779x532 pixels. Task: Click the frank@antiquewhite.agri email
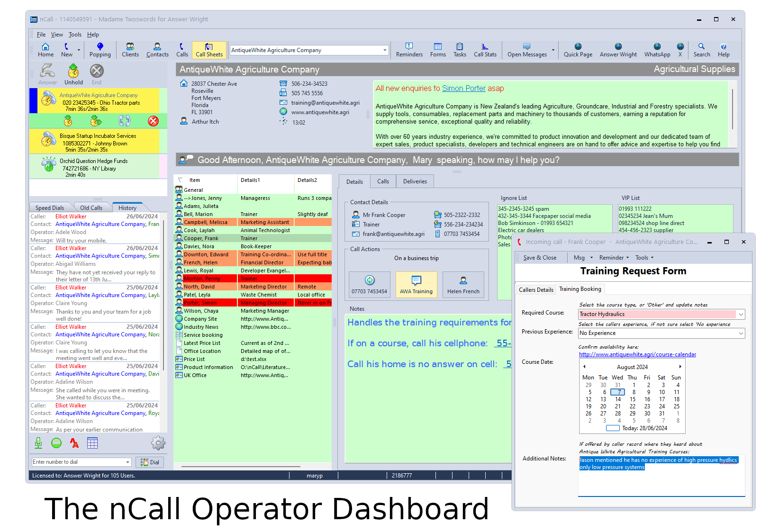(393, 234)
